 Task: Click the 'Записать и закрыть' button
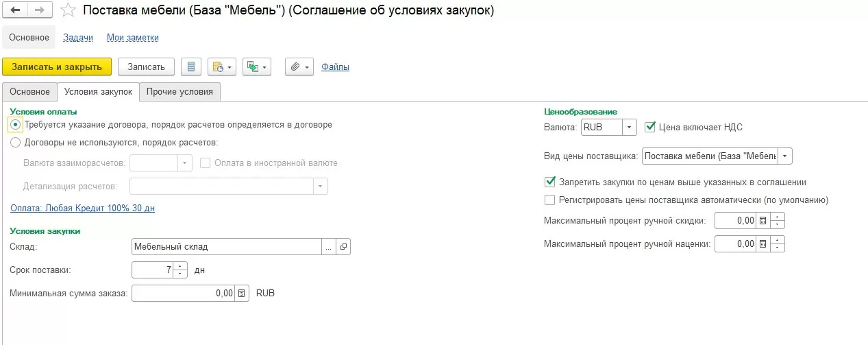(57, 67)
